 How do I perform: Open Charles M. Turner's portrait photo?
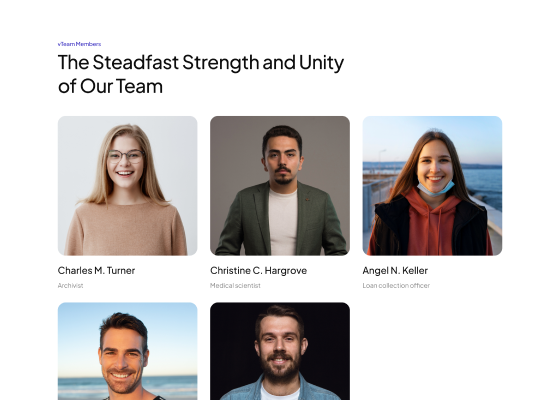click(128, 186)
